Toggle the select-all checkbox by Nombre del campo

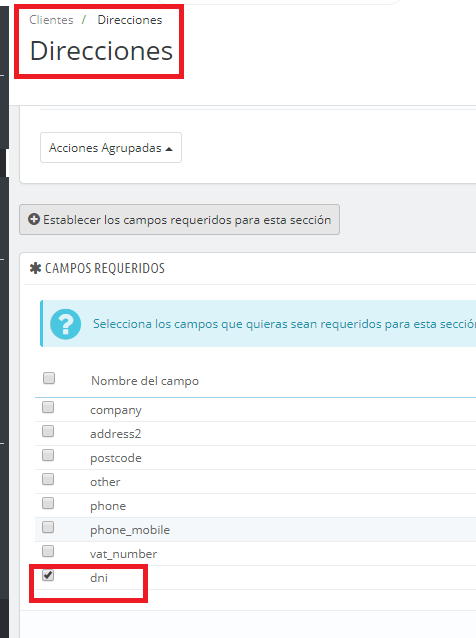click(49, 378)
